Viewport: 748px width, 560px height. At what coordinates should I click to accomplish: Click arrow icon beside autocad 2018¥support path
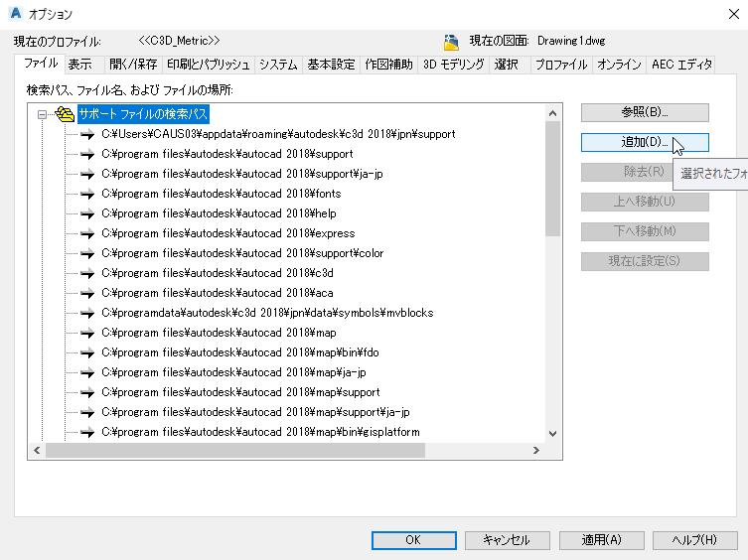click(87, 154)
